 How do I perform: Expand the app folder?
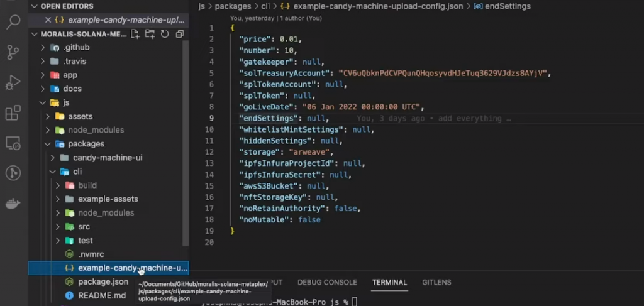pyautogui.click(x=43, y=75)
